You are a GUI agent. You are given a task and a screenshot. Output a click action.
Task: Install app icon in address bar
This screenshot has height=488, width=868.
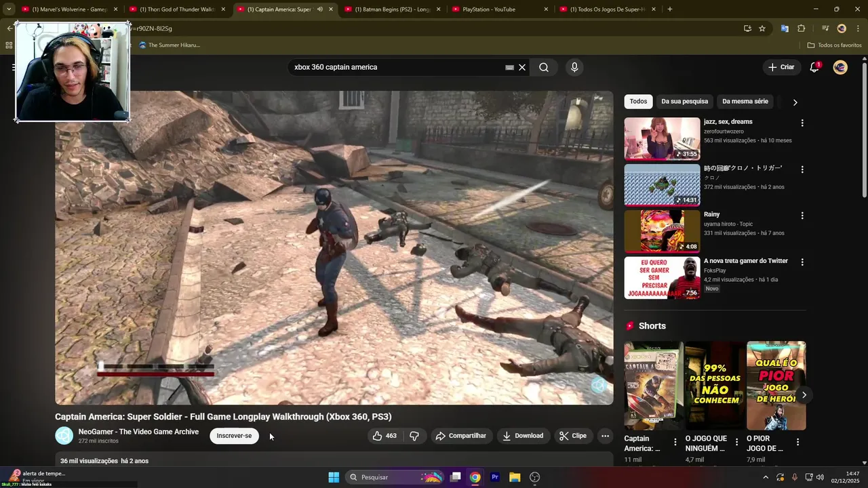point(747,28)
